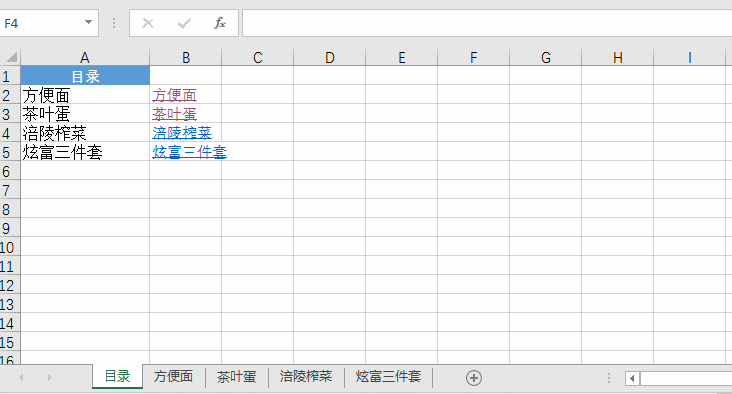Select row 5 header
Viewport: 732px width, 394px height.
pyautogui.click(x=10, y=152)
